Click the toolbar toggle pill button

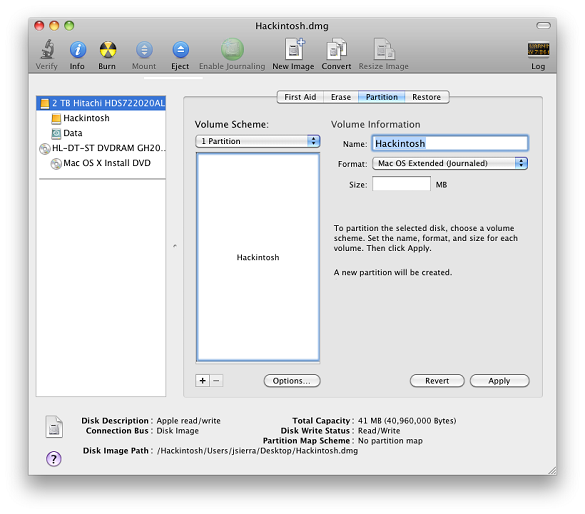pos(543,25)
